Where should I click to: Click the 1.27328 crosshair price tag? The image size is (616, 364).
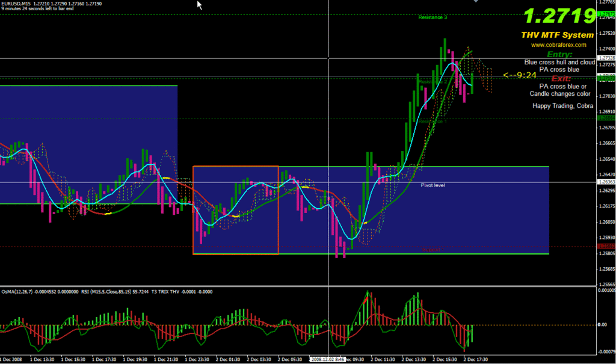coord(606,58)
